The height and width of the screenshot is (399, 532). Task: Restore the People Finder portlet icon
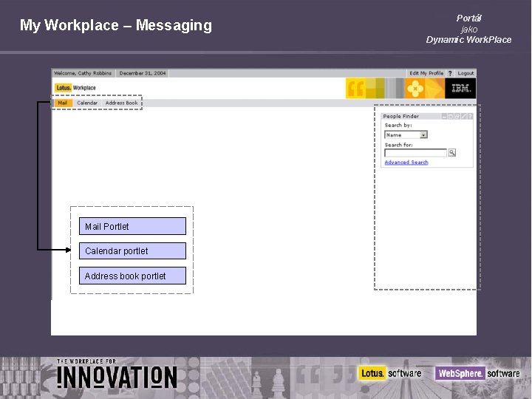(x=457, y=116)
